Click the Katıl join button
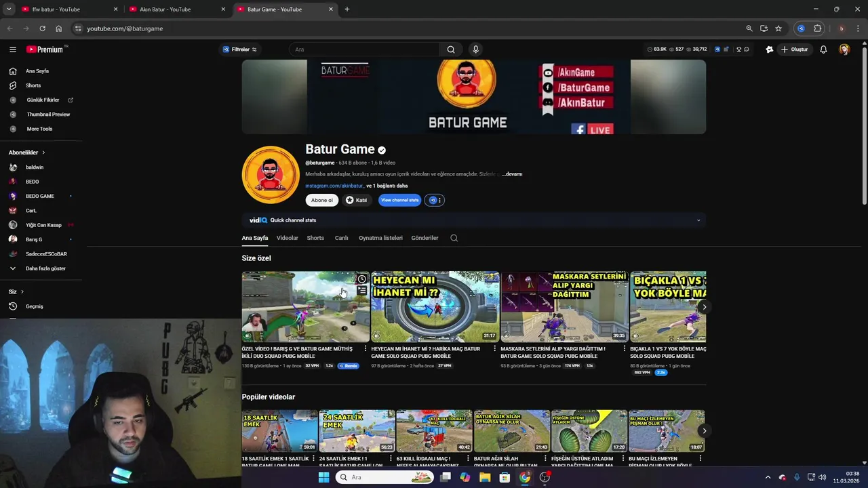Screen dimensions: 868x488 (x=357, y=200)
